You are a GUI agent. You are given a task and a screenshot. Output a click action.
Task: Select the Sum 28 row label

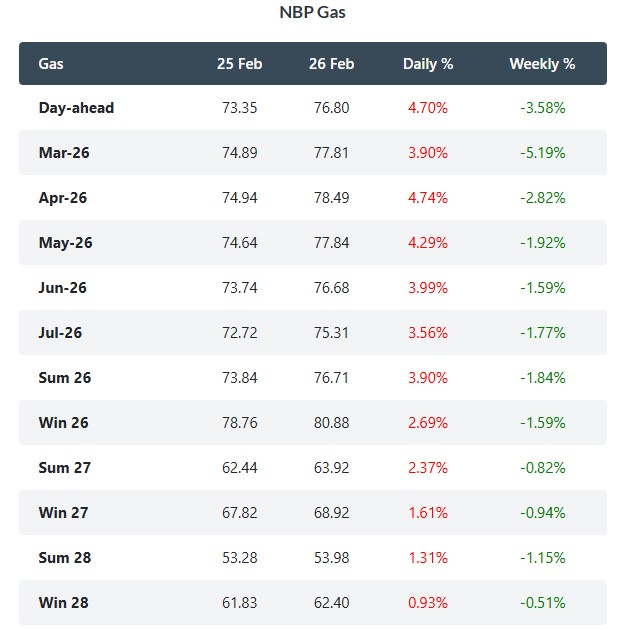click(x=64, y=558)
